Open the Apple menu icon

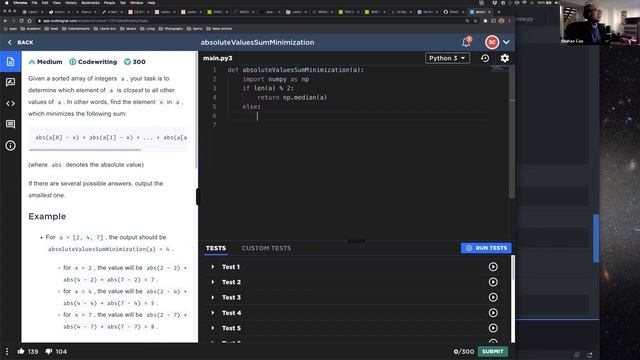[7, 2]
